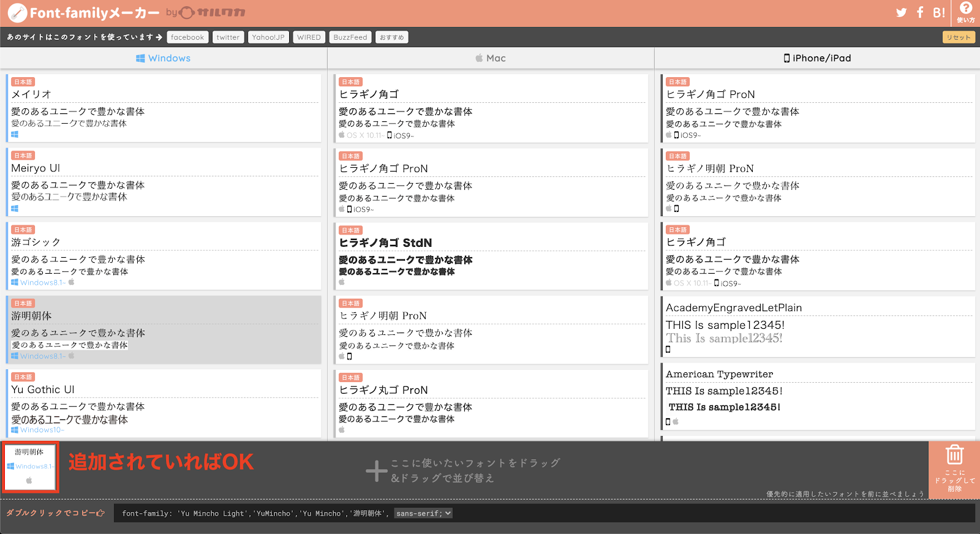Select the 游明朝体 font card in Windows list

(x=164, y=329)
